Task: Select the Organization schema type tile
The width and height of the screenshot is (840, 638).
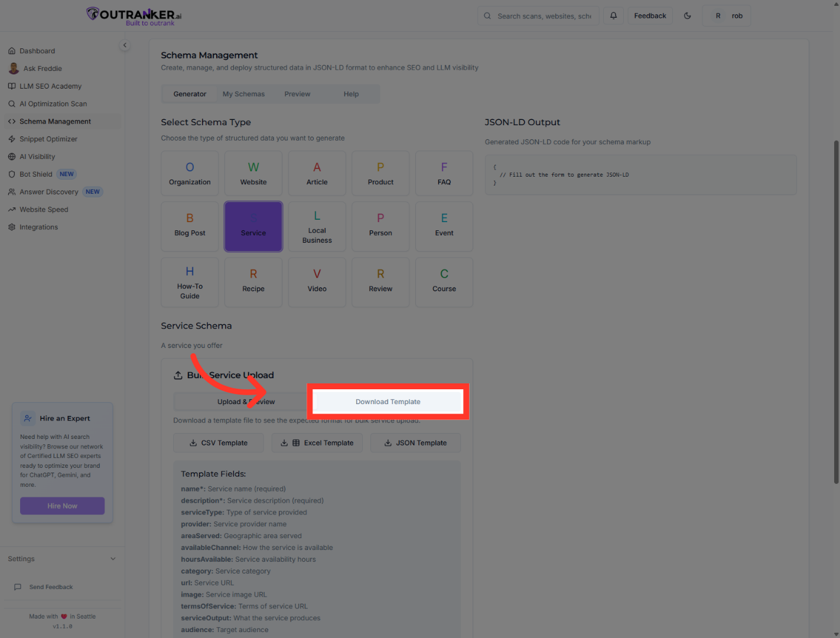Action: [190, 174]
